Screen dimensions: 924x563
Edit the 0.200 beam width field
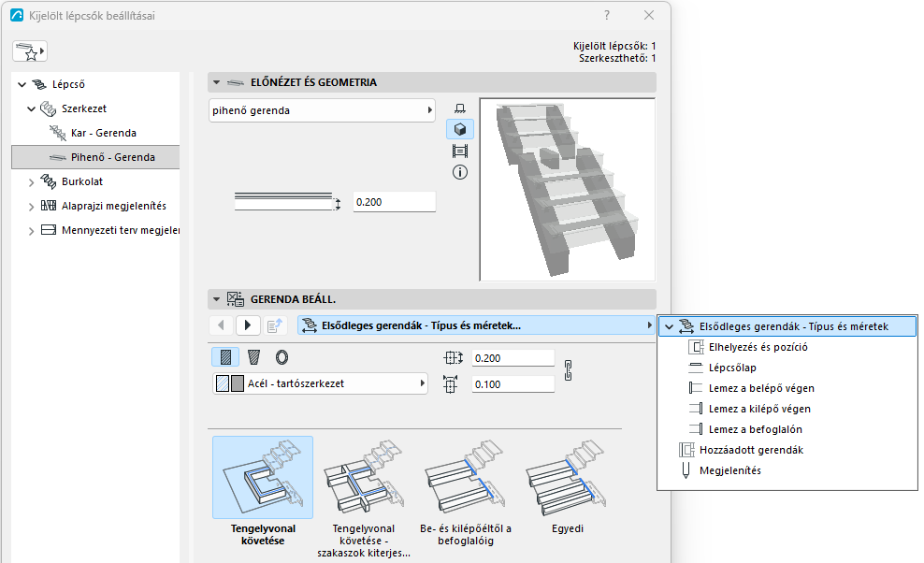pyautogui.click(x=513, y=358)
